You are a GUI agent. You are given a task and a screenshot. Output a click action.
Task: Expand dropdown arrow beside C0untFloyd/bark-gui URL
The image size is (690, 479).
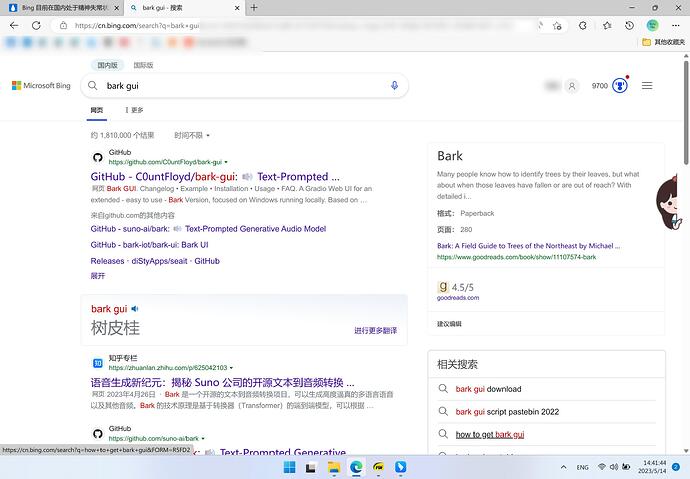coord(226,162)
